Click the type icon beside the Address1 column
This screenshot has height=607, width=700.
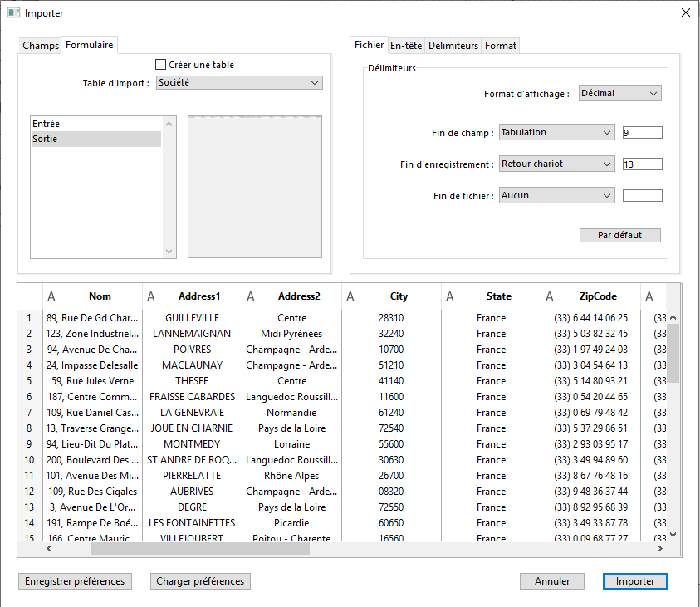tap(151, 296)
